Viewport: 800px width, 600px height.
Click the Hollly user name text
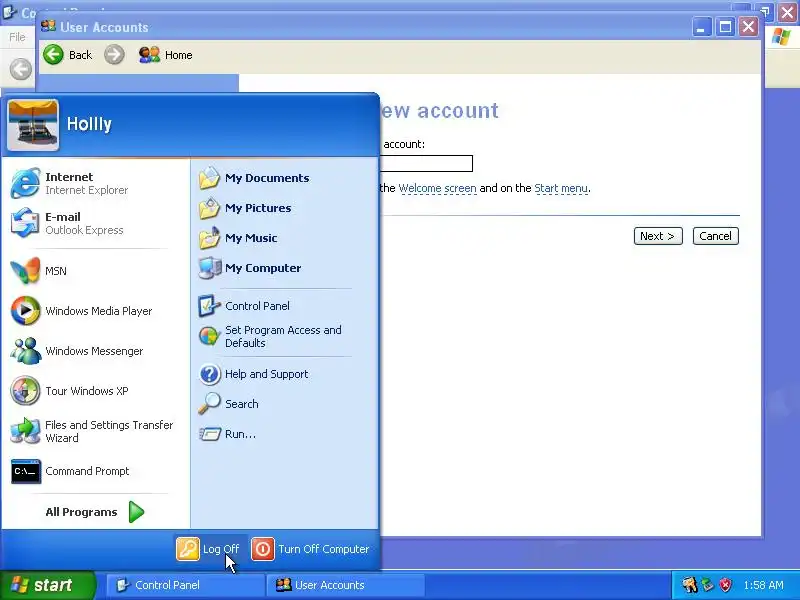point(89,124)
